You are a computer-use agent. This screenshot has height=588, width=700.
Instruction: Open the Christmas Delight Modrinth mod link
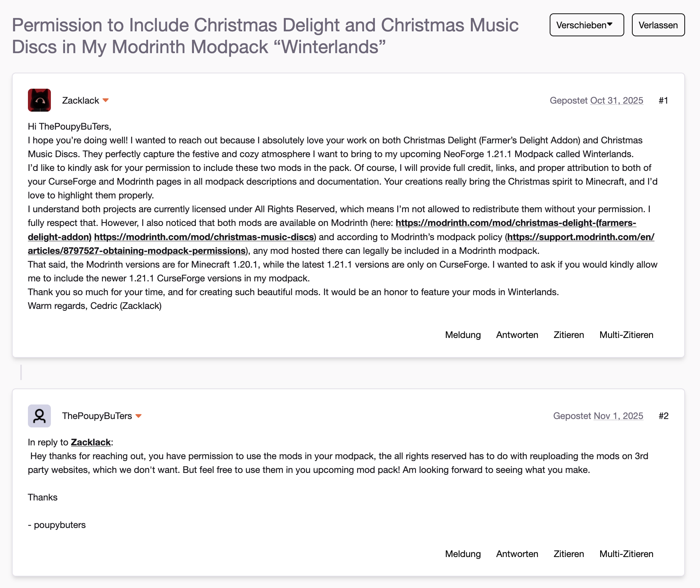click(x=516, y=223)
